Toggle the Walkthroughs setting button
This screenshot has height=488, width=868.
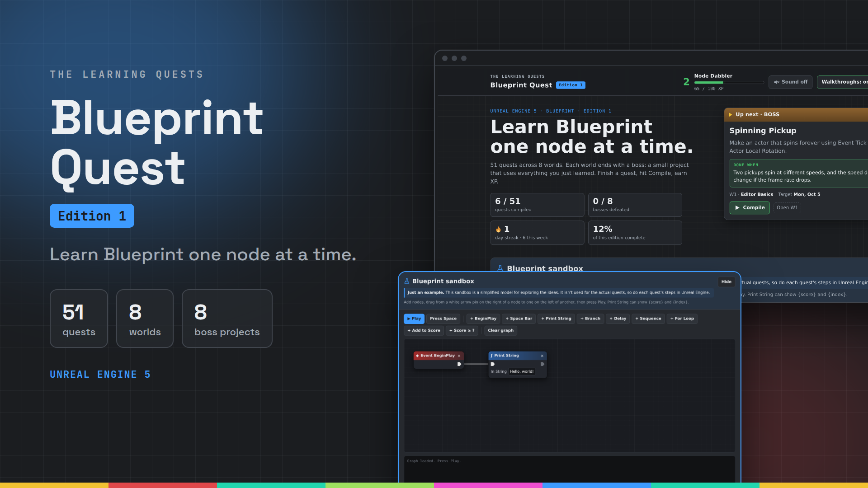click(x=842, y=82)
